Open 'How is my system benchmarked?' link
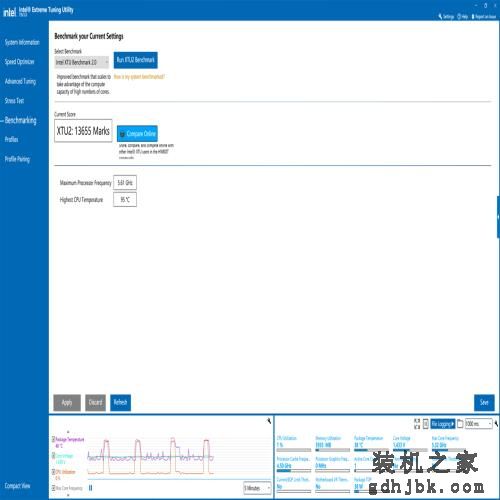 tap(139, 77)
